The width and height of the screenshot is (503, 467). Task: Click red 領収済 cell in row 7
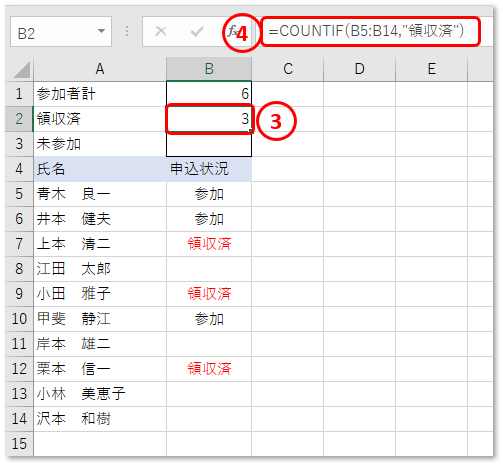[209, 244]
